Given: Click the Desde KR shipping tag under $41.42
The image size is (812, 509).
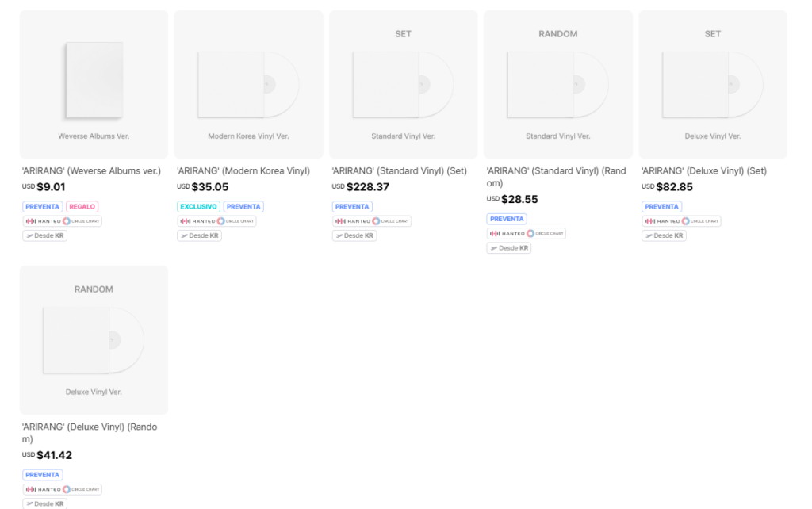Looking at the screenshot, I should (x=44, y=503).
